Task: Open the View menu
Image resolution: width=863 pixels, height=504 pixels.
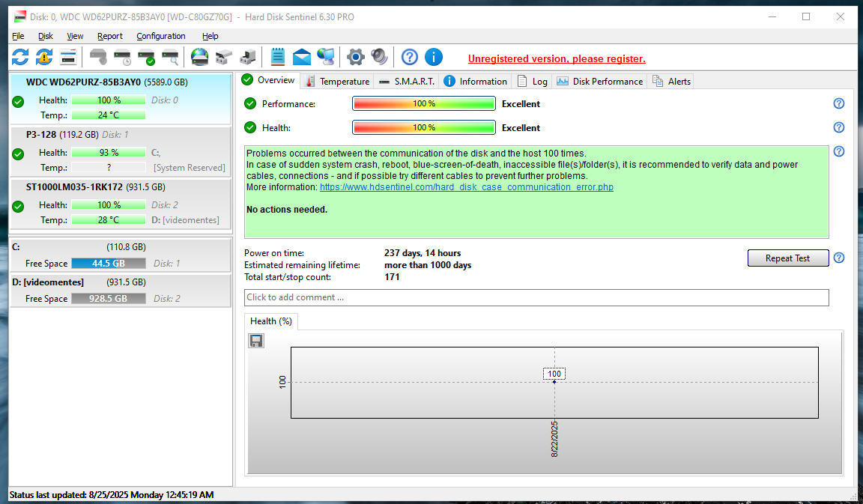Action: (x=75, y=36)
